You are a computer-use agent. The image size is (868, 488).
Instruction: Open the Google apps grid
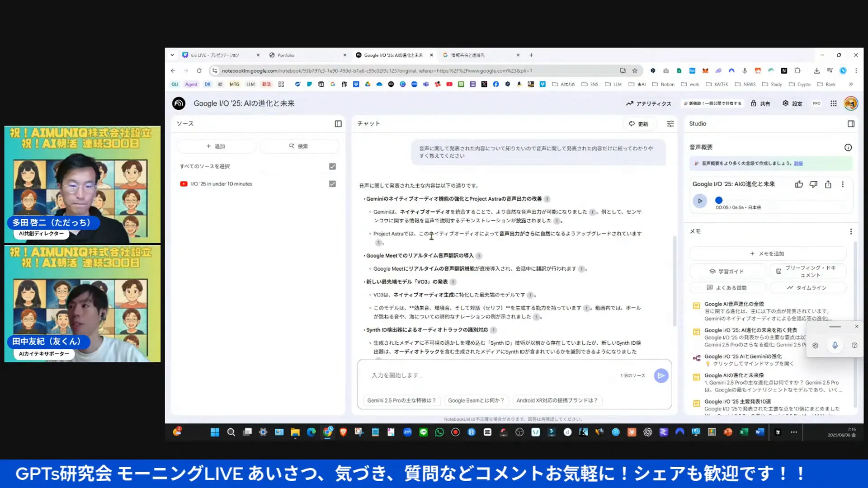[x=833, y=103]
